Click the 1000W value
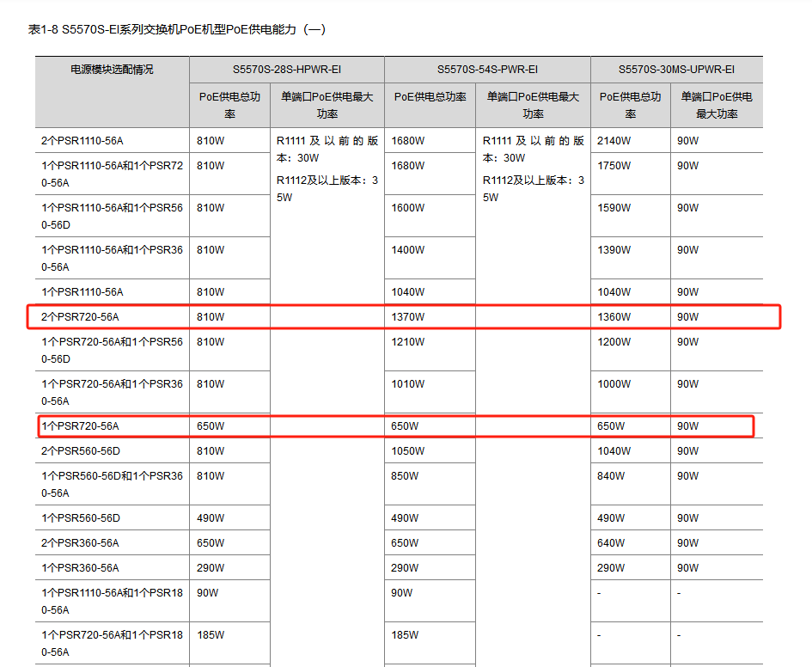The image size is (812, 667). (614, 383)
